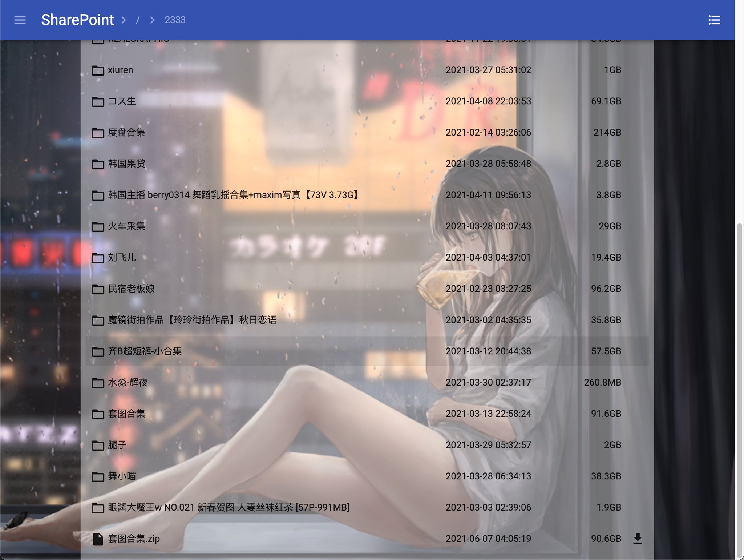Go to root slash breadcrumb
This screenshot has width=744, height=560.
coord(138,20)
